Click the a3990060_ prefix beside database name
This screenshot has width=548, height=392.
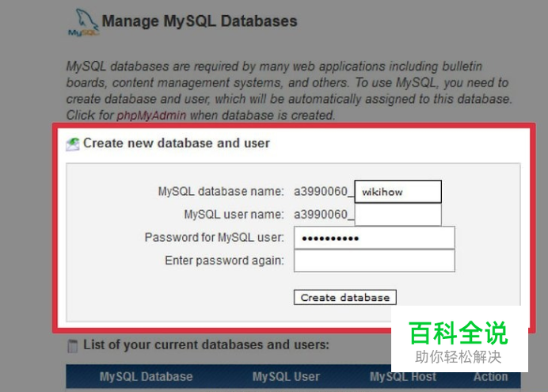click(324, 192)
